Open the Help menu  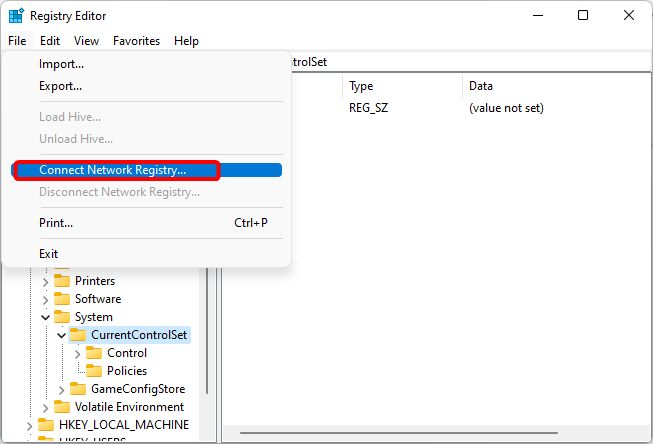[186, 41]
